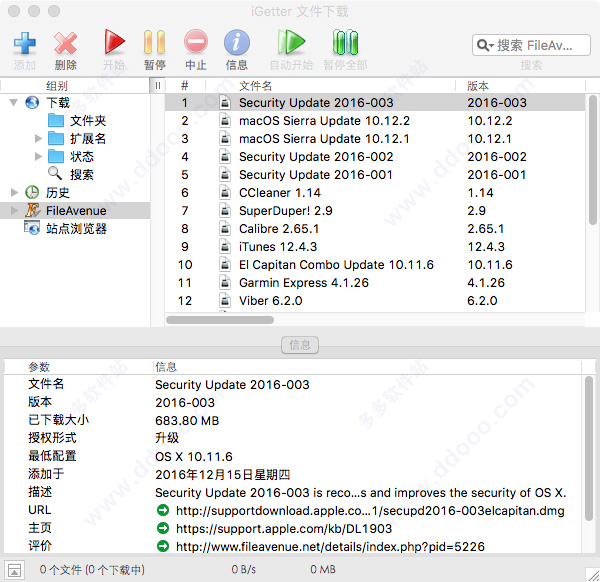Screen dimensions: 600x582
Task: Open the support.apple.com/kb/DL1903 link
Action: pyautogui.click(x=284, y=528)
